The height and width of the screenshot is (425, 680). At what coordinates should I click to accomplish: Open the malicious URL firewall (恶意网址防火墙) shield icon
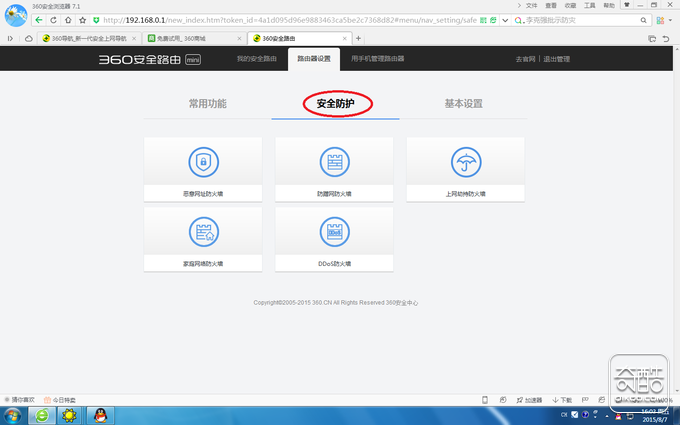(203, 162)
